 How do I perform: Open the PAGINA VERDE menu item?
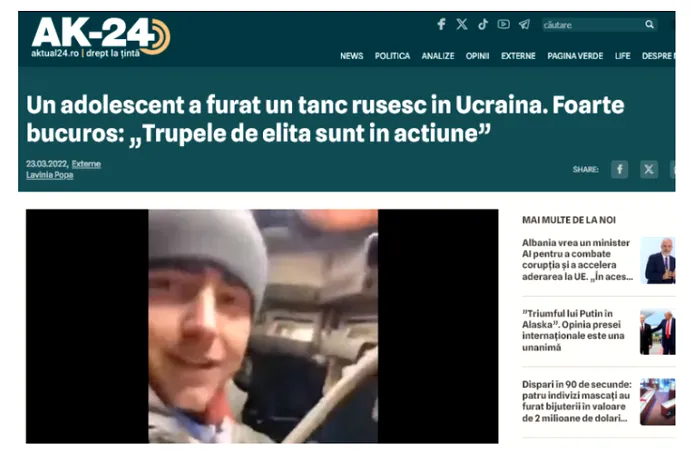point(575,56)
